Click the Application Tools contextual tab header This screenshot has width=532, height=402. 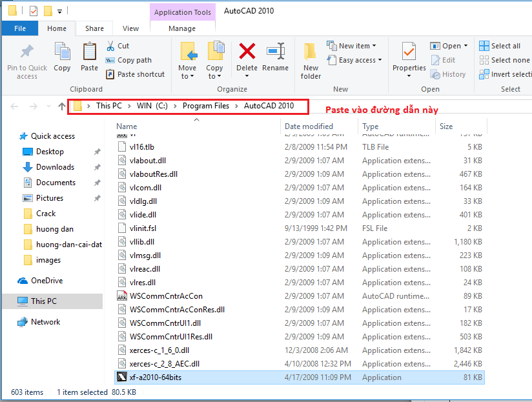click(x=183, y=12)
